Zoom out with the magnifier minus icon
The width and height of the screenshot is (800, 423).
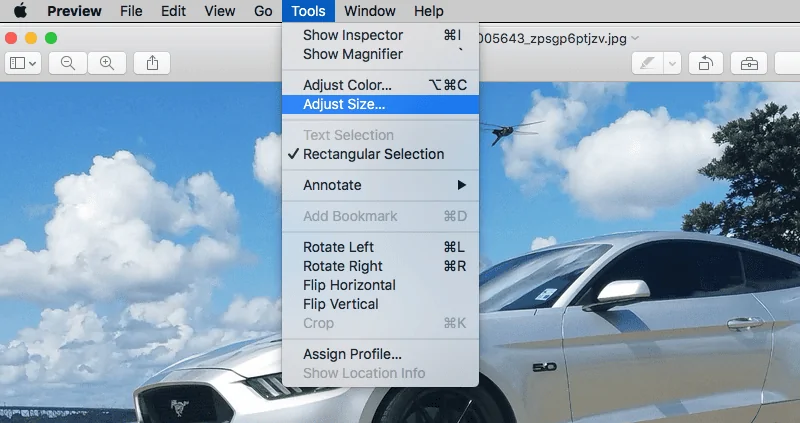pos(68,63)
